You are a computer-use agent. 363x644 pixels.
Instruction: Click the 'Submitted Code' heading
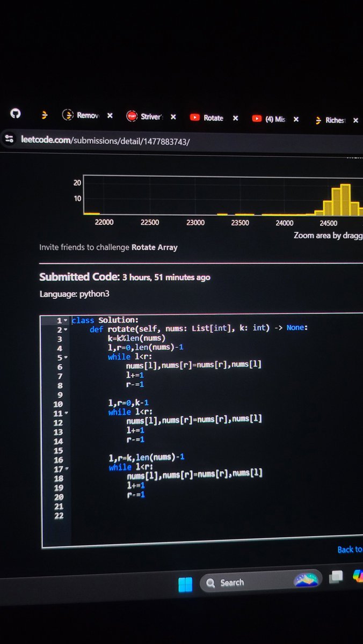click(79, 277)
